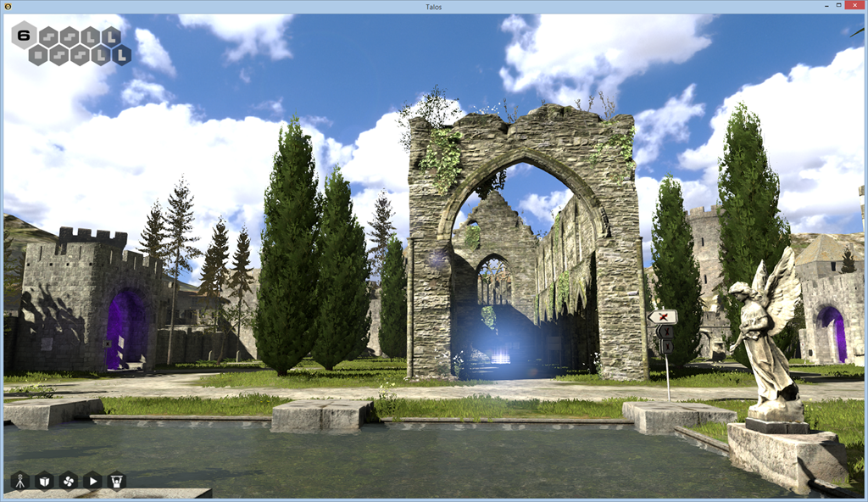The height and width of the screenshot is (502, 868).
Task: Click the Talos app icon in title bar
Action: coord(8,6)
